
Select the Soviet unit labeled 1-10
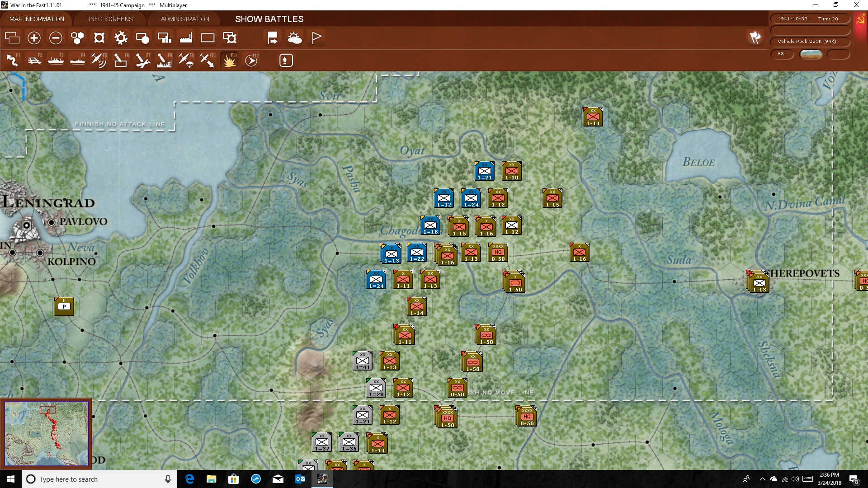[x=512, y=171]
